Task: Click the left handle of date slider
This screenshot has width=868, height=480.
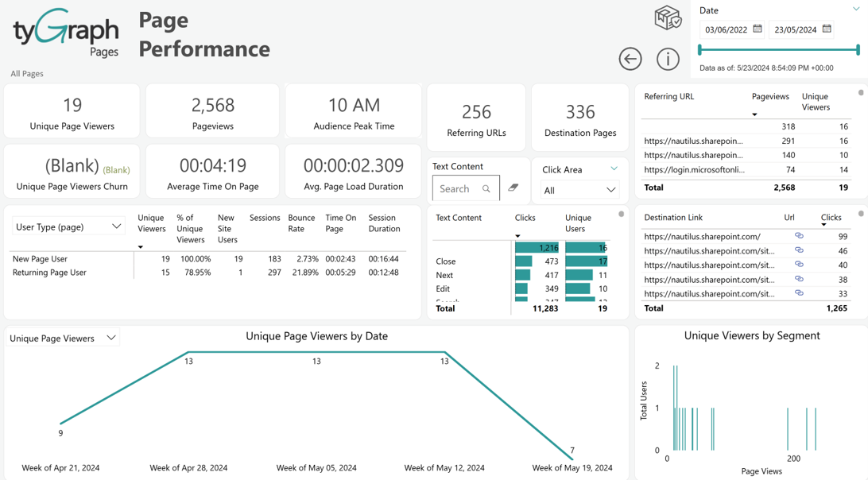Action: click(x=700, y=50)
